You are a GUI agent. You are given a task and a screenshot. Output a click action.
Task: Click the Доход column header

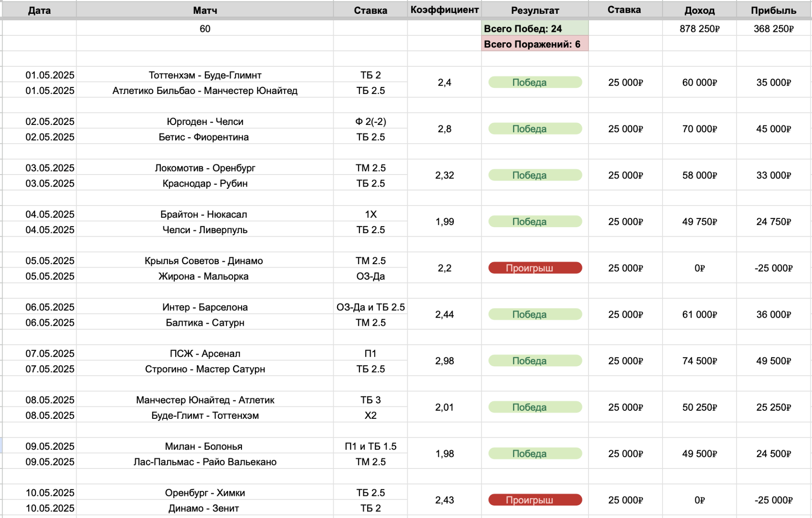pos(699,10)
